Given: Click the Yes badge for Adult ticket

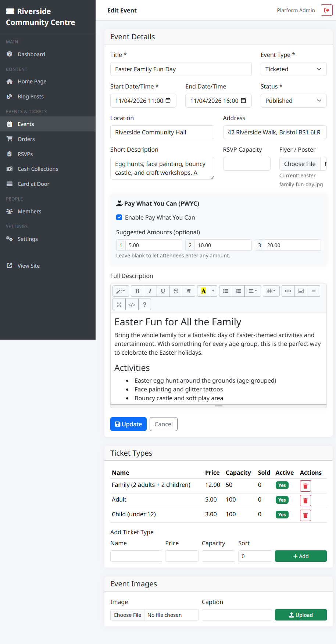Looking at the screenshot, I should pos(282,500).
